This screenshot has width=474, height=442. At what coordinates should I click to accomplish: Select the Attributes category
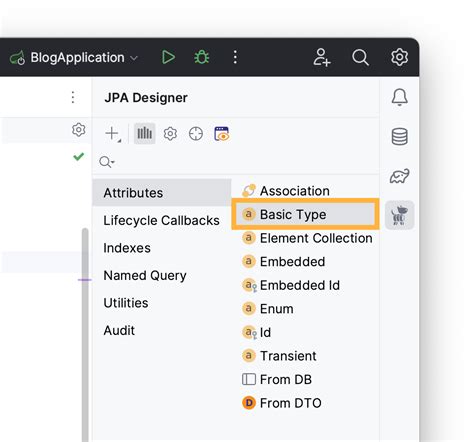click(x=162, y=193)
